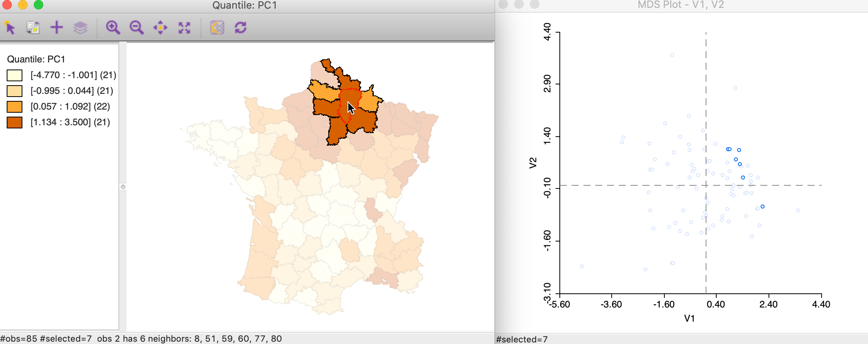Click the darkest orange legend swatch
The height and width of the screenshot is (344, 868).
[x=15, y=122]
